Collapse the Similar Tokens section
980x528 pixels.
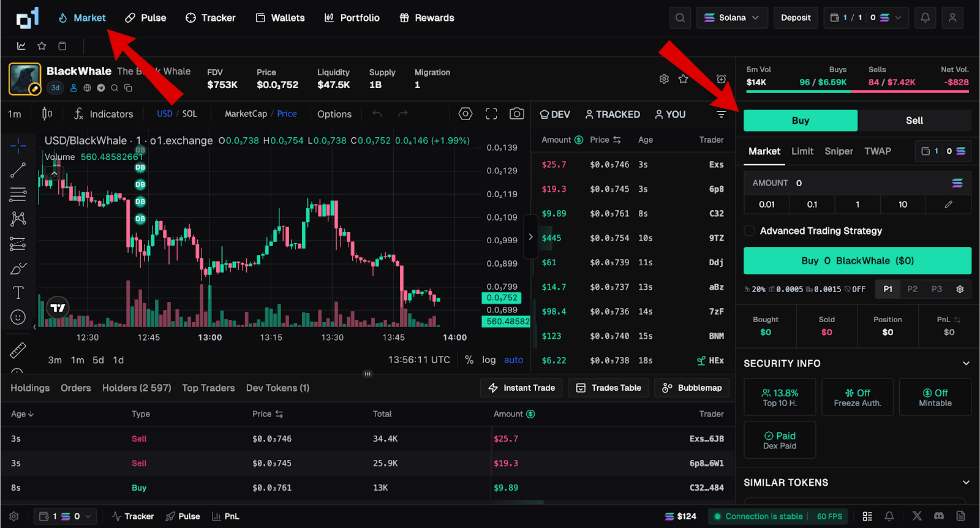point(966,483)
